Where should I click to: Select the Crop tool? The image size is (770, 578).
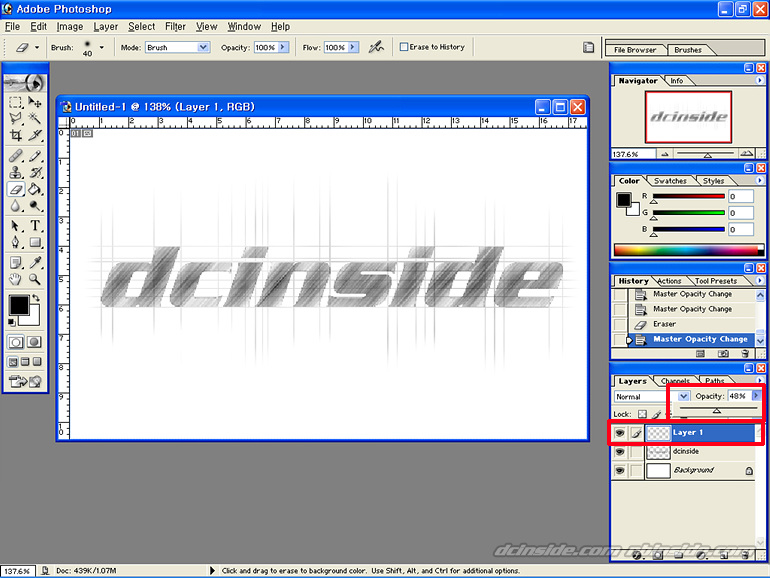[x=16, y=135]
